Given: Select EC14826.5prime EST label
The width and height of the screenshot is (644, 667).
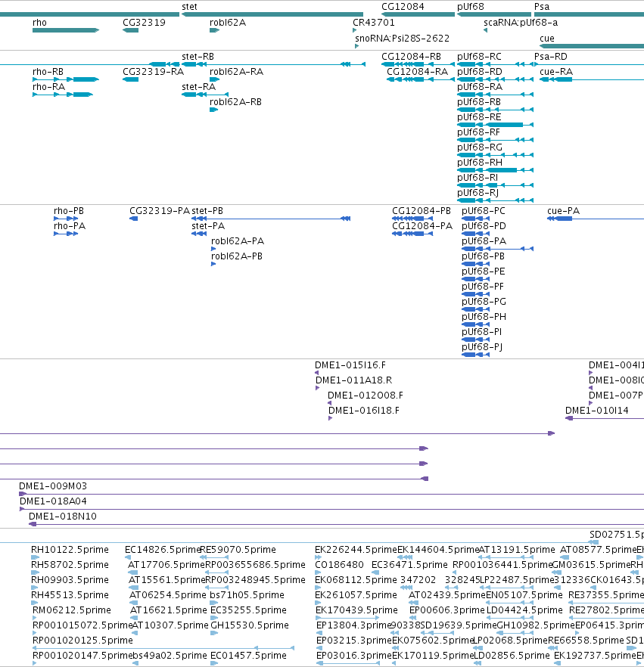Looking at the screenshot, I should click(163, 550).
